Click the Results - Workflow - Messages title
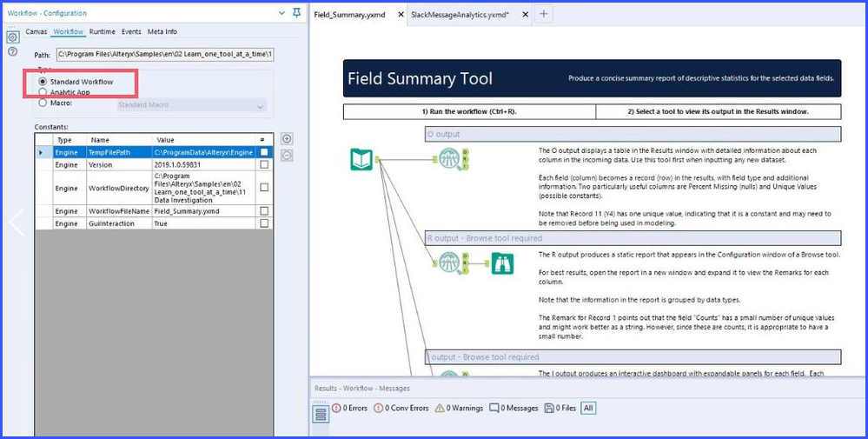Viewport: 868px width, 439px height. 362,388
